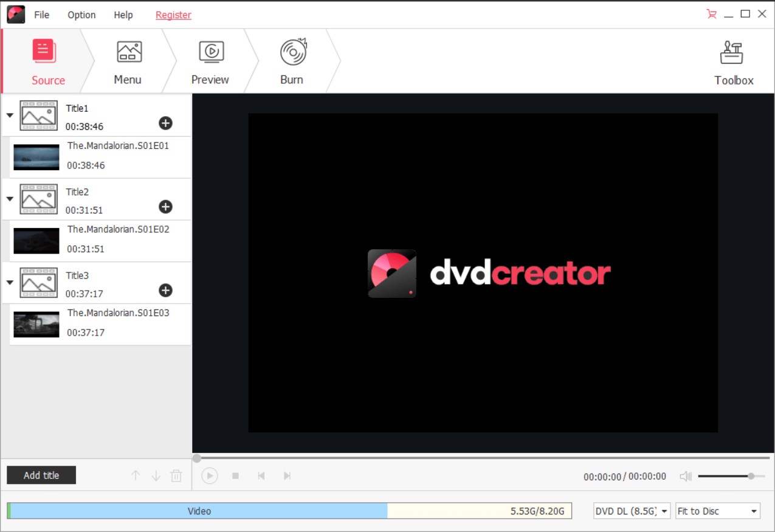Image resolution: width=775 pixels, height=532 pixels.
Task: Select the Title1 filmstrip icon
Action: click(x=39, y=116)
